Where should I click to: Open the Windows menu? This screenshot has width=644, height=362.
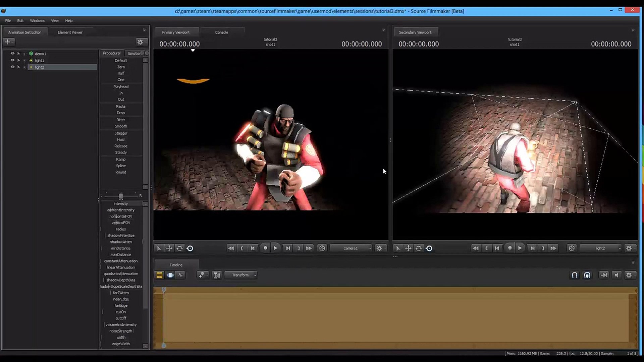pos(37,21)
